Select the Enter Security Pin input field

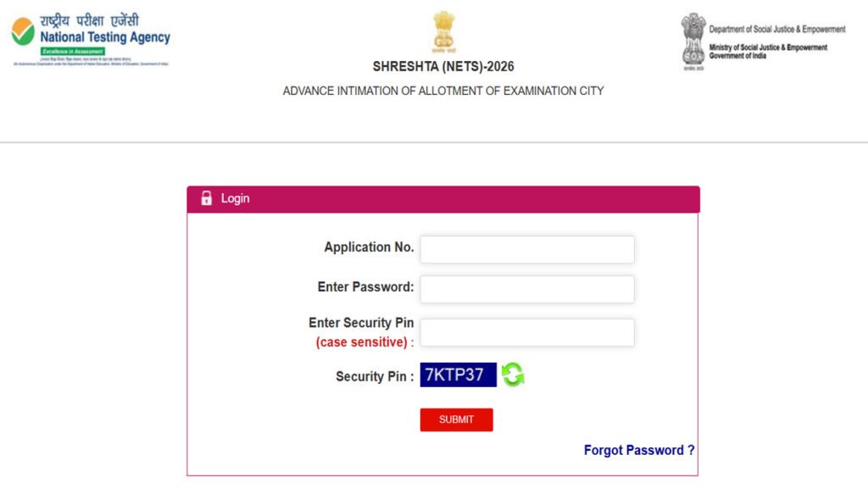pyautogui.click(x=526, y=332)
